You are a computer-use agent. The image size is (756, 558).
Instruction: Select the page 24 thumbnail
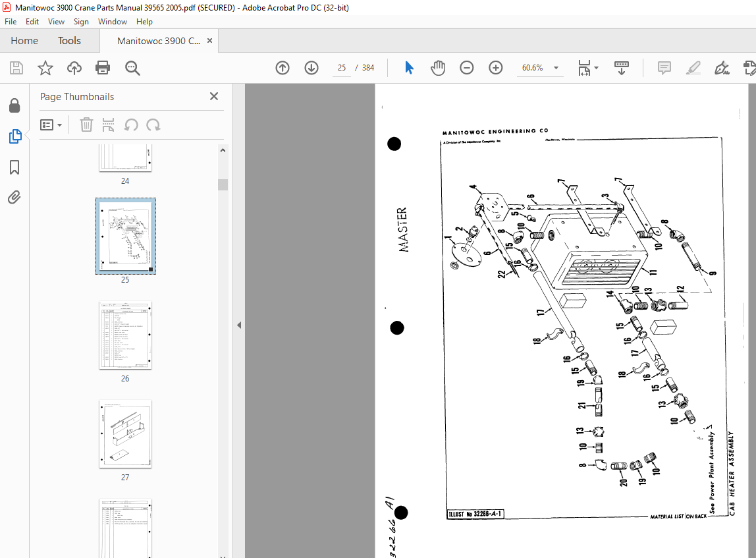tap(125, 157)
